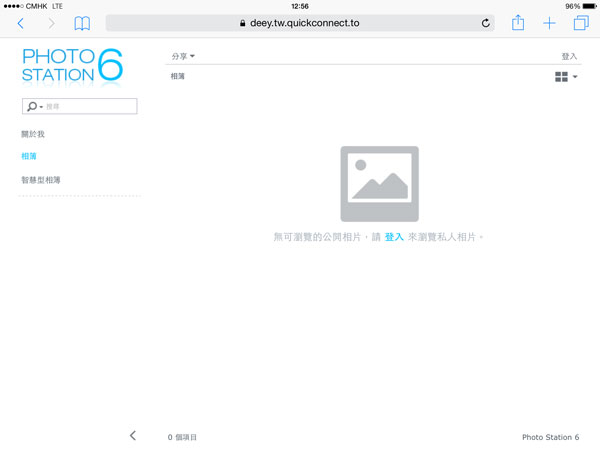Viewport: 600px width, 450px height.
Task: Tap Safari's forward arrow
Action: click(51, 23)
